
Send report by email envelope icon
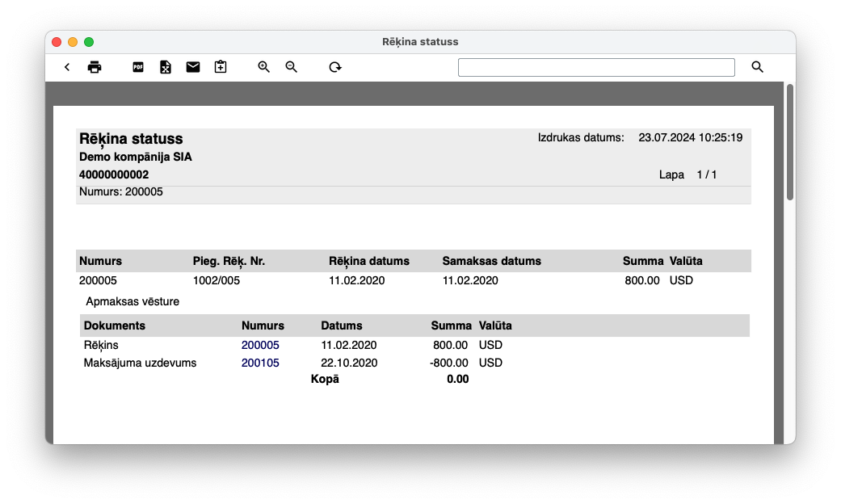click(x=193, y=67)
